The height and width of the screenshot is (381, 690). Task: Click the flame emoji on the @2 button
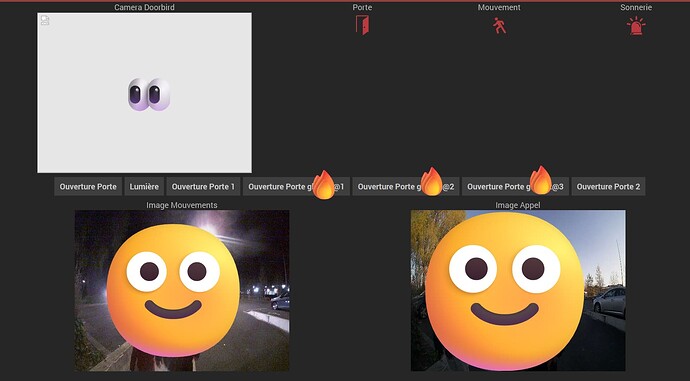pos(431,181)
